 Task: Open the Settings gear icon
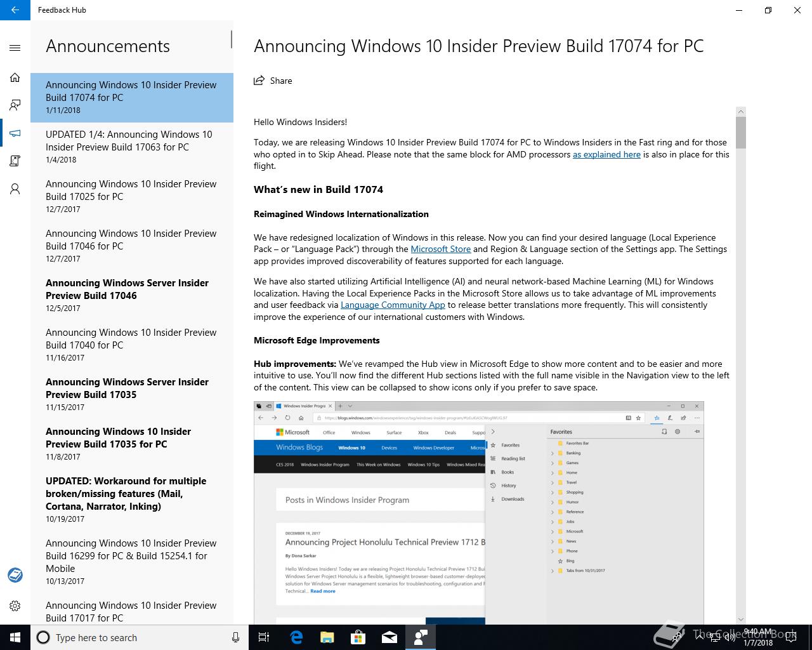tap(15, 606)
